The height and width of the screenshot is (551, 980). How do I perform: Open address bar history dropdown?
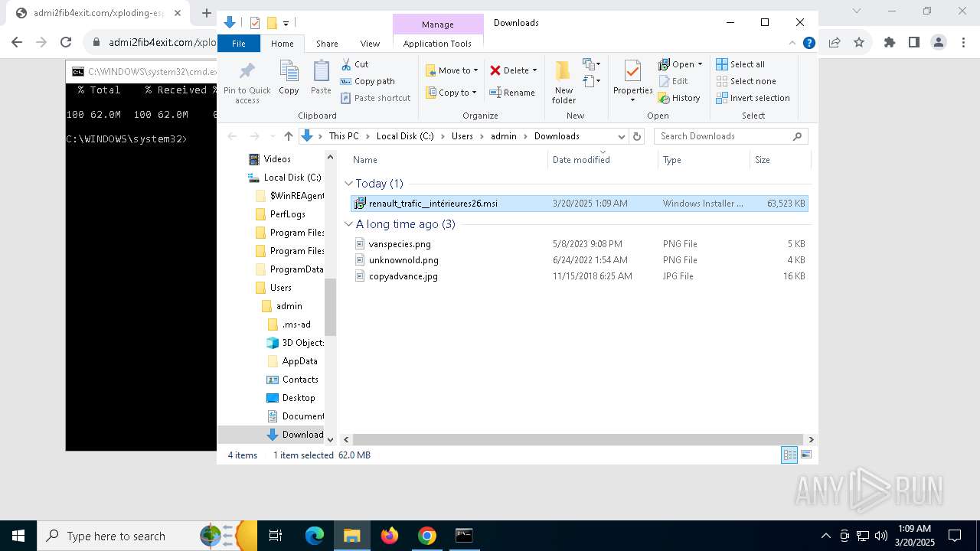coord(622,136)
